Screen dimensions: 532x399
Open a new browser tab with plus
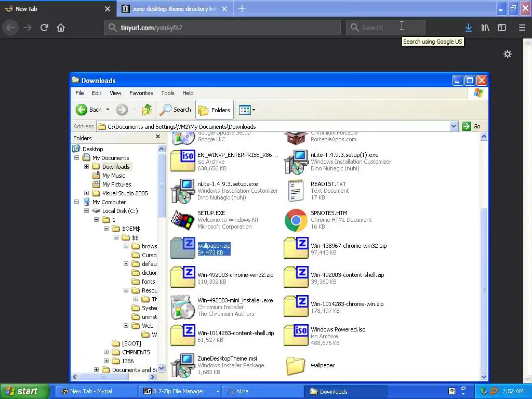pyautogui.click(x=242, y=8)
